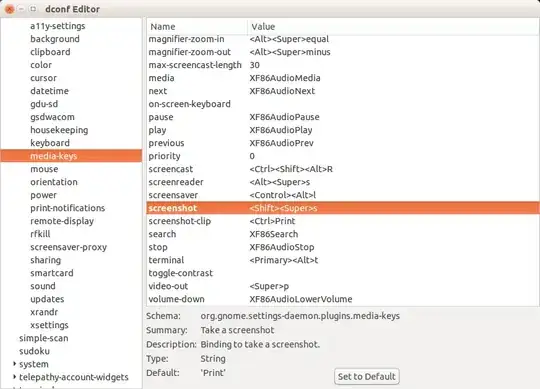Select the play key row
The image size is (540, 389).
click(x=343, y=130)
